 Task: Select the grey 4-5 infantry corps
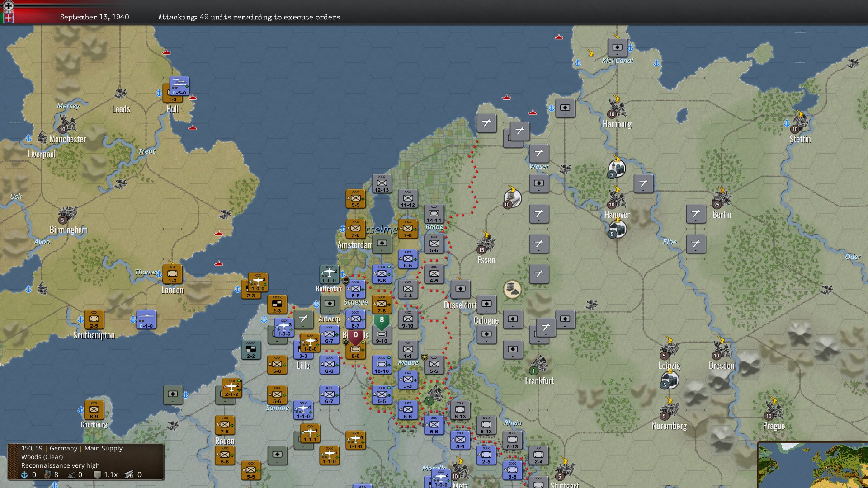pyautogui.click(x=434, y=274)
